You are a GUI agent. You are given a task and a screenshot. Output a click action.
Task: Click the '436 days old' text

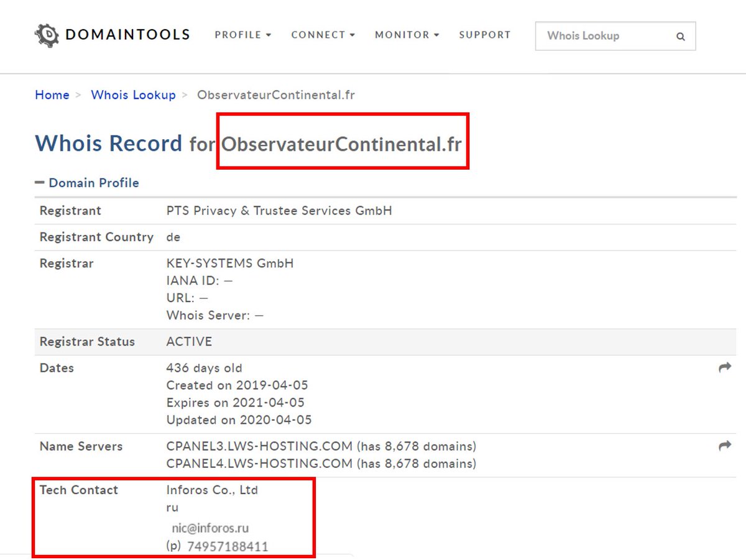click(x=205, y=368)
